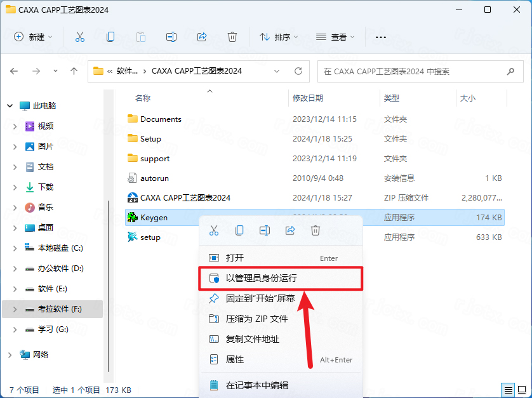Expand the 此电脑 tree node

pyautogui.click(x=9, y=106)
